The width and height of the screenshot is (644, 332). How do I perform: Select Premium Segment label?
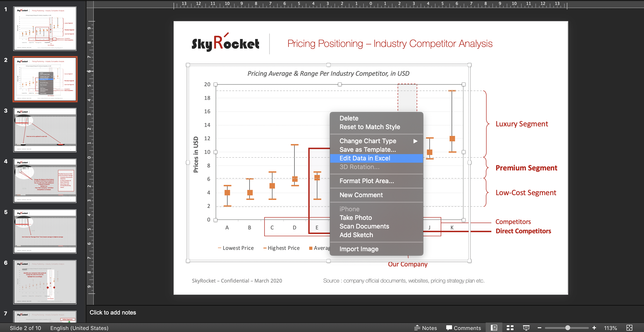point(526,168)
